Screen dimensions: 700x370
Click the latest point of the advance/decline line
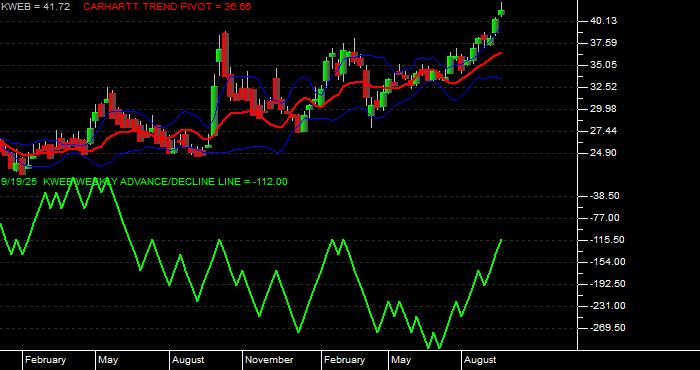(501, 240)
